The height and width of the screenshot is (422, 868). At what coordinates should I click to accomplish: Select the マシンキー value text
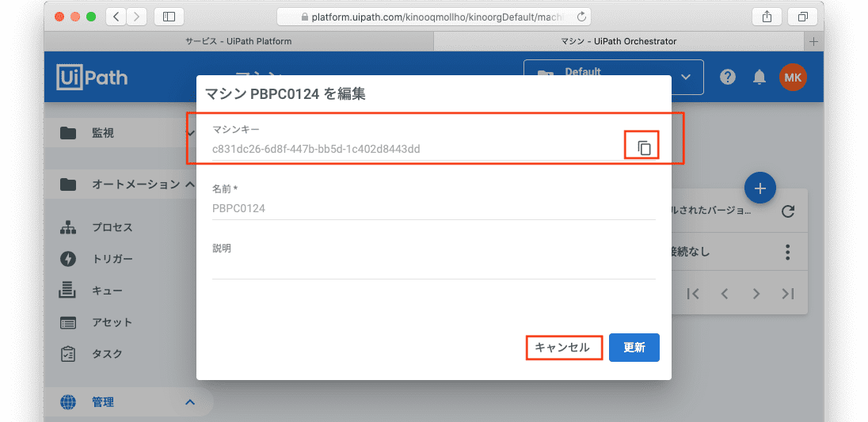[315, 149]
